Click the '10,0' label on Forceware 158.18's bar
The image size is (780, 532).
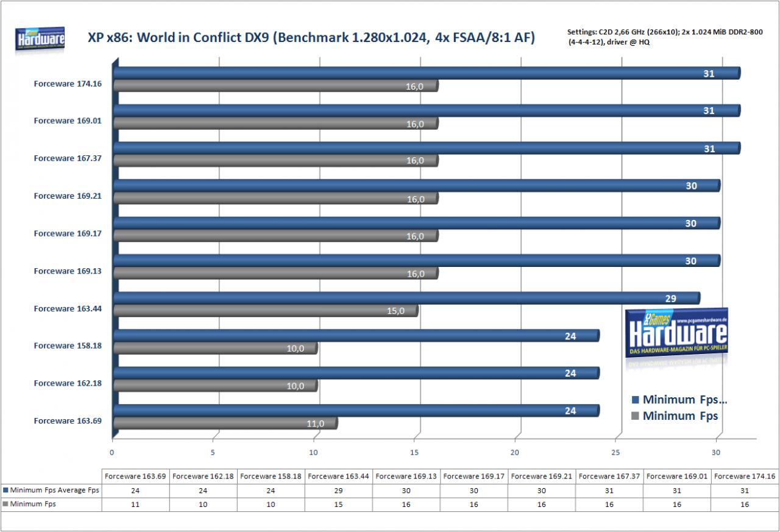click(x=295, y=349)
